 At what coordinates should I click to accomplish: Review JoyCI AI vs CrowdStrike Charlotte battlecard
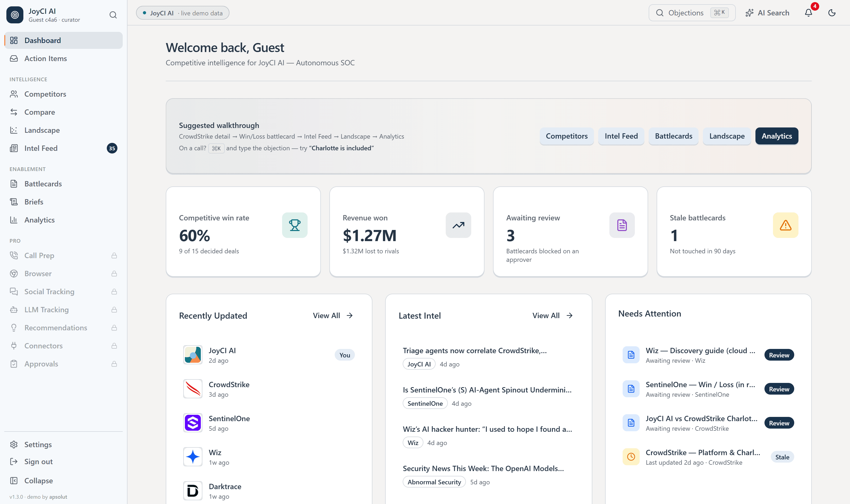point(779,423)
